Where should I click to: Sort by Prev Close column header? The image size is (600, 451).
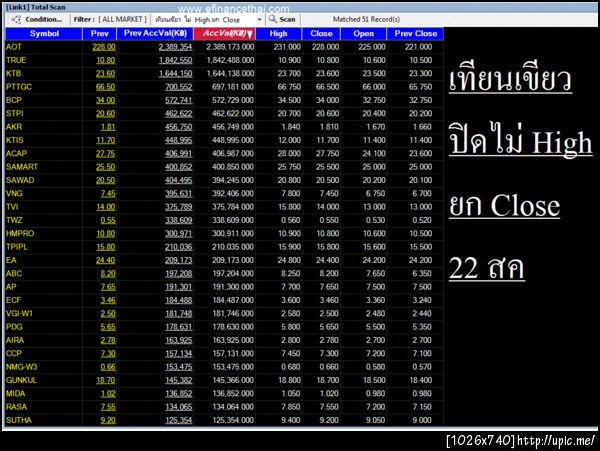point(415,34)
